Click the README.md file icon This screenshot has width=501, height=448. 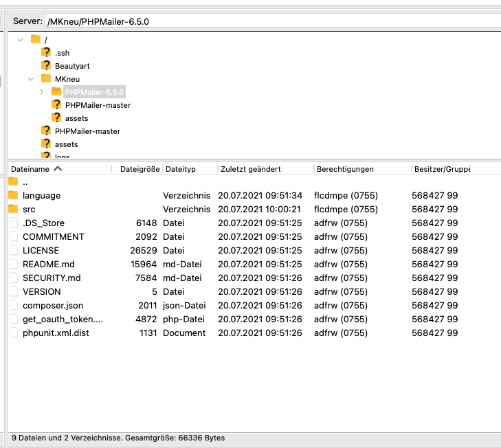13,264
